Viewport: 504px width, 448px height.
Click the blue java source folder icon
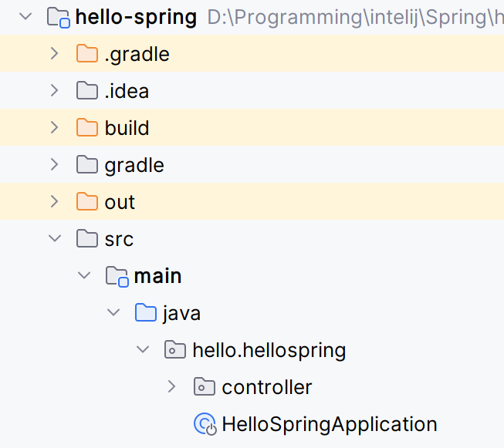[146, 313]
